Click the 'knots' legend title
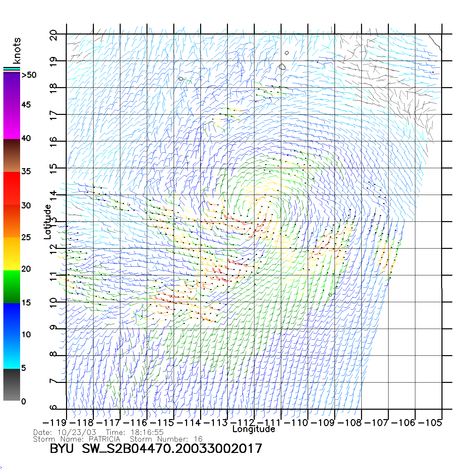 tap(17, 51)
